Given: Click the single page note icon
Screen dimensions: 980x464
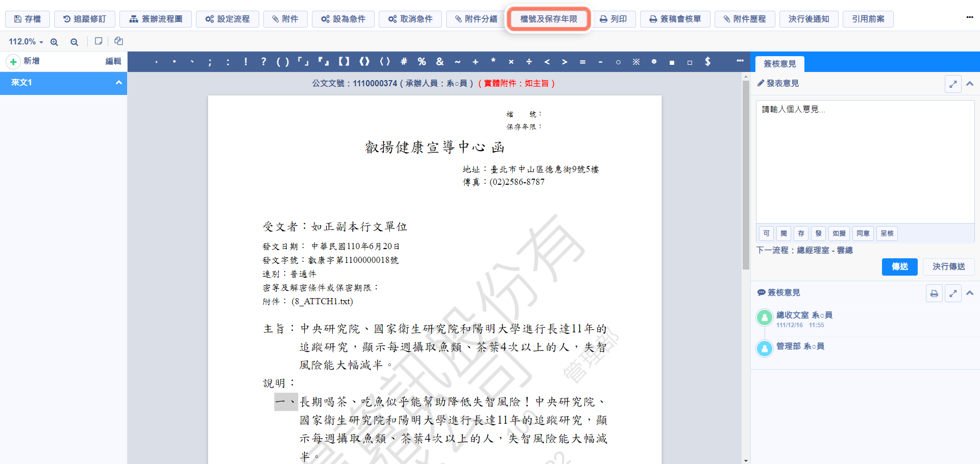Looking at the screenshot, I should [x=99, y=41].
